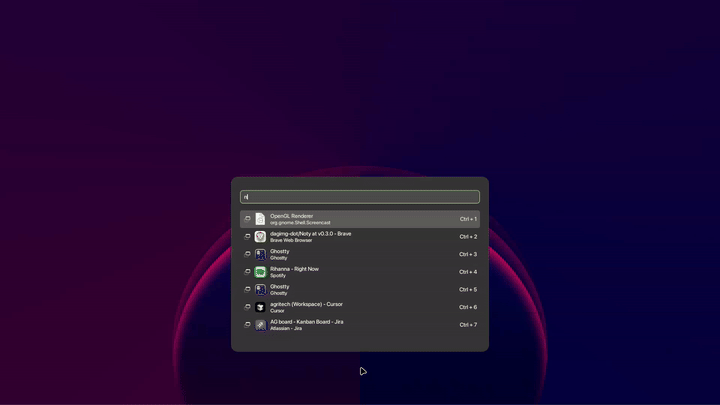Viewport: 720px width, 405px height.
Task: Click the "Ctrl + 2" shortcut label
Action: [x=468, y=236]
